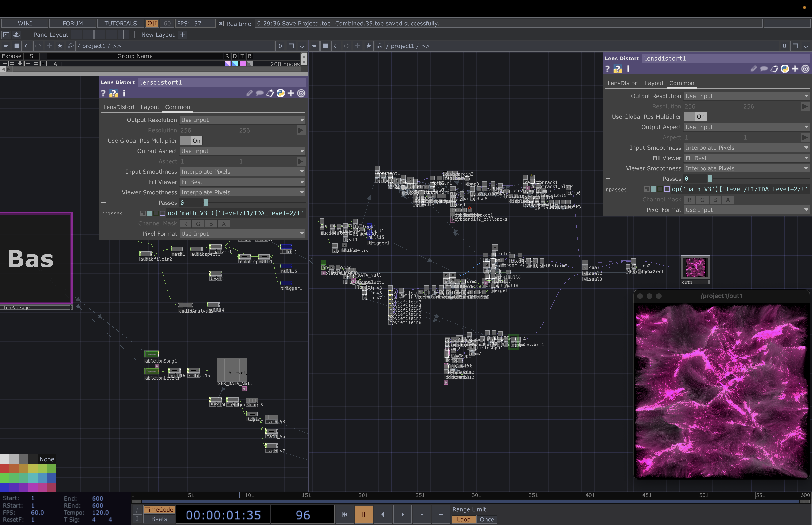
Task: Switch to LensDistort tab in floating panel
Action: (119, 107)
